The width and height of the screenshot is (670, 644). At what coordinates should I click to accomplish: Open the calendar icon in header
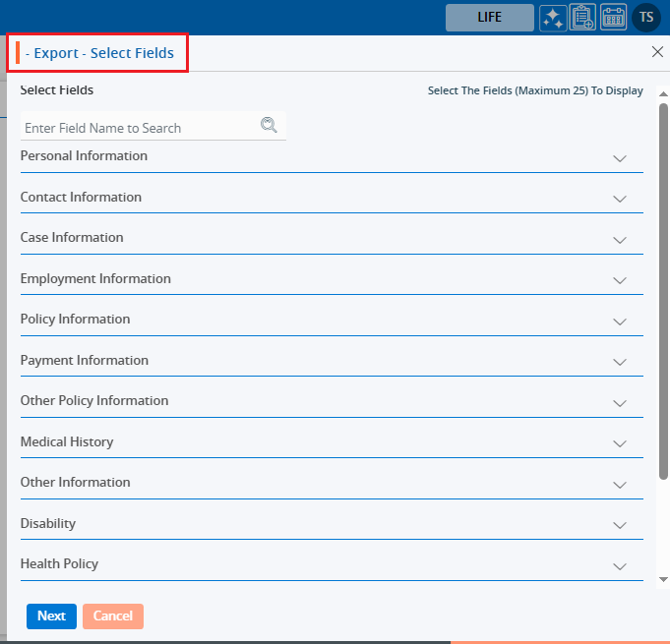[x=613, y=17]
